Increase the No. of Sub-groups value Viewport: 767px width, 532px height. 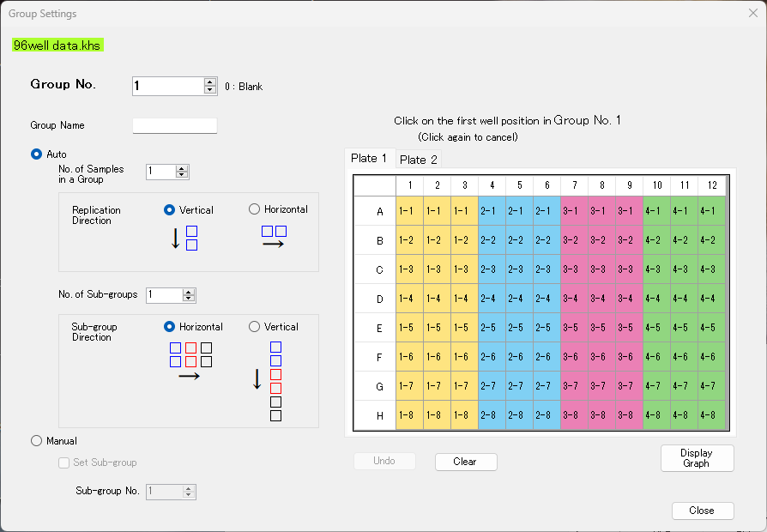tap(189, 291)
